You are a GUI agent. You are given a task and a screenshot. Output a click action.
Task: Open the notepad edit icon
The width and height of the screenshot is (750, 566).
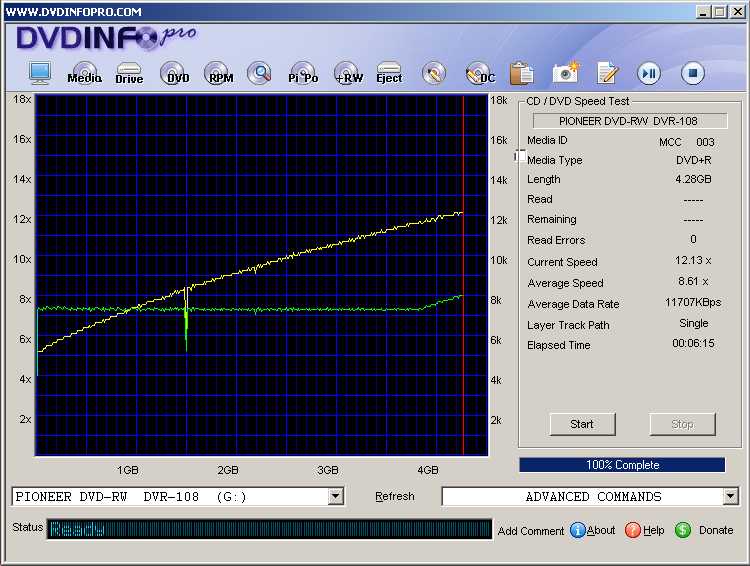point(607,73)
